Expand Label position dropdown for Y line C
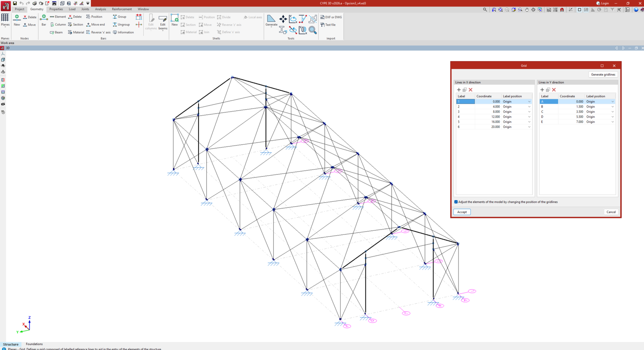Screen dimensions: 644x350 point(613,112)
